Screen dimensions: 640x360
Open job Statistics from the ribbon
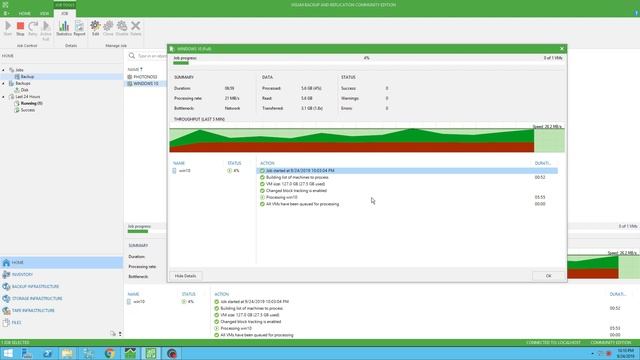point(64,29)
